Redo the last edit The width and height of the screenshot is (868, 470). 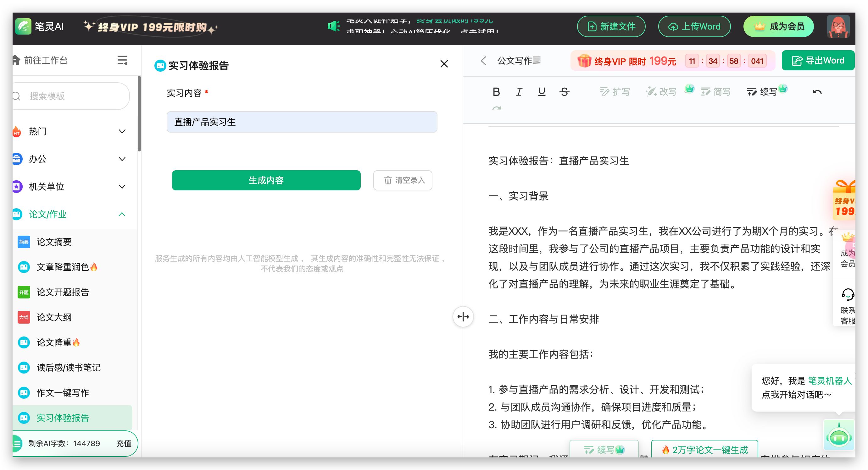point(496,108)
